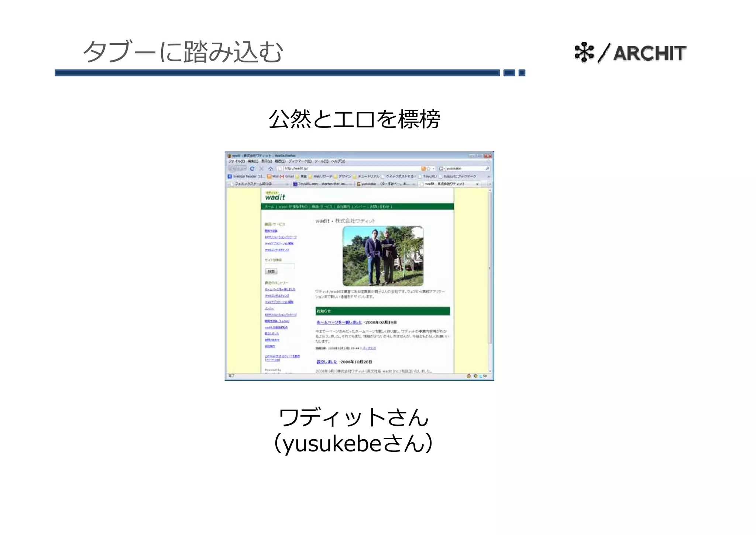The image size is (756, 535).
Task: Open 設立しました news headline link
Action: pyautogui.click(x=327, y=362)
